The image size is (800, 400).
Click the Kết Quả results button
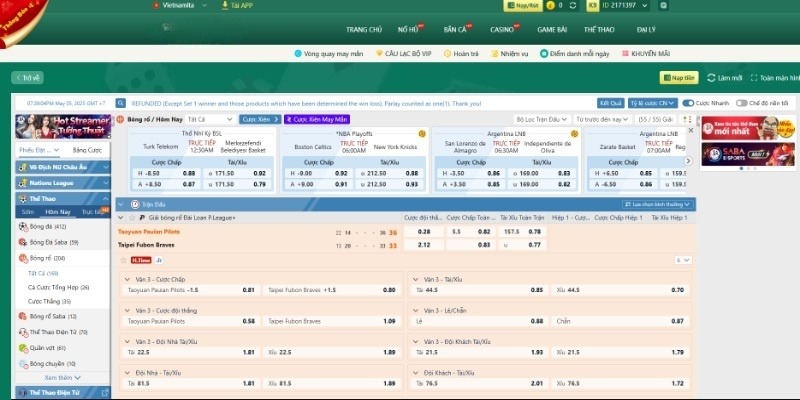[610, 103]
